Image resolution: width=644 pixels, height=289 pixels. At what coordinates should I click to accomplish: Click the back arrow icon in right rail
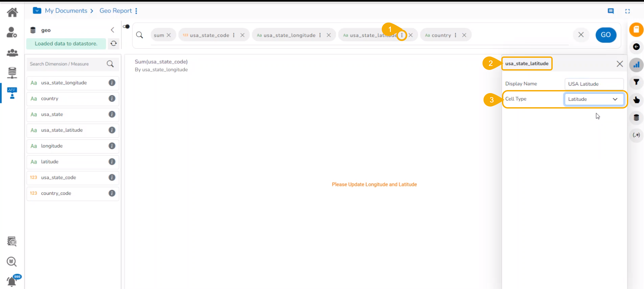tap(636, 47)
